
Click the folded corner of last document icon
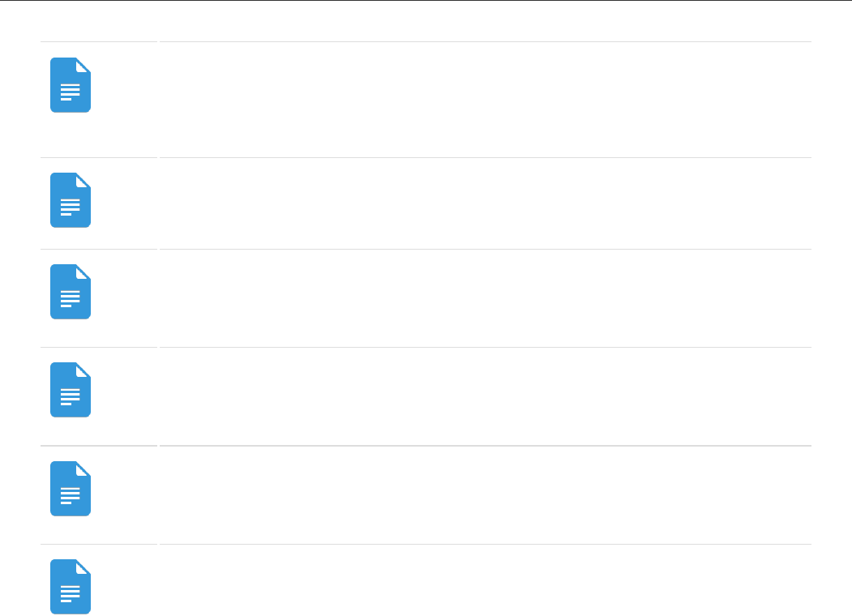(x=83, y=567)
